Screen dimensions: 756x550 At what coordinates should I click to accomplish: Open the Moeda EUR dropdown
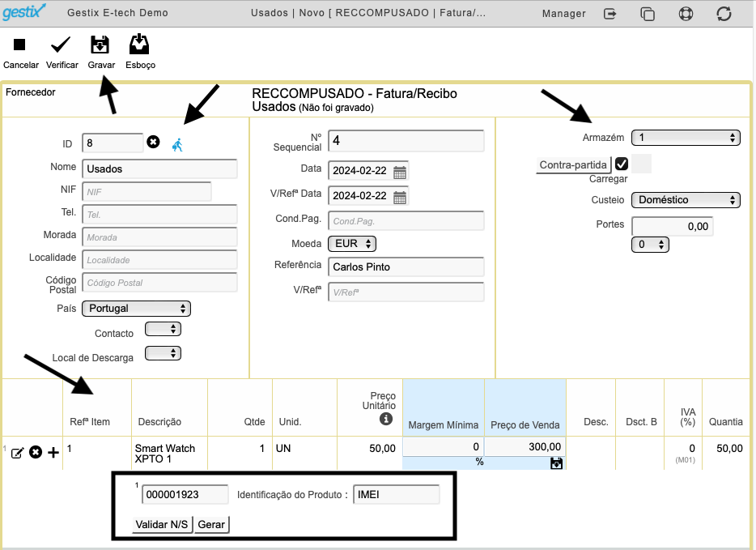pyautogui.click(x=352, y=244)
